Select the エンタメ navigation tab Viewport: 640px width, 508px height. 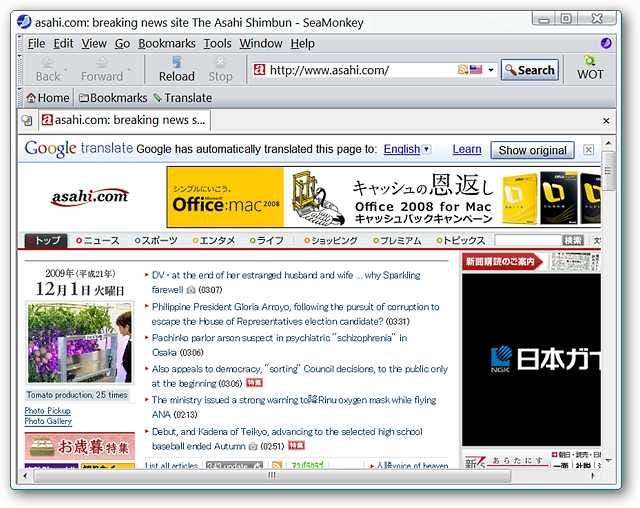pyautogui.click(x=214, y=241)
